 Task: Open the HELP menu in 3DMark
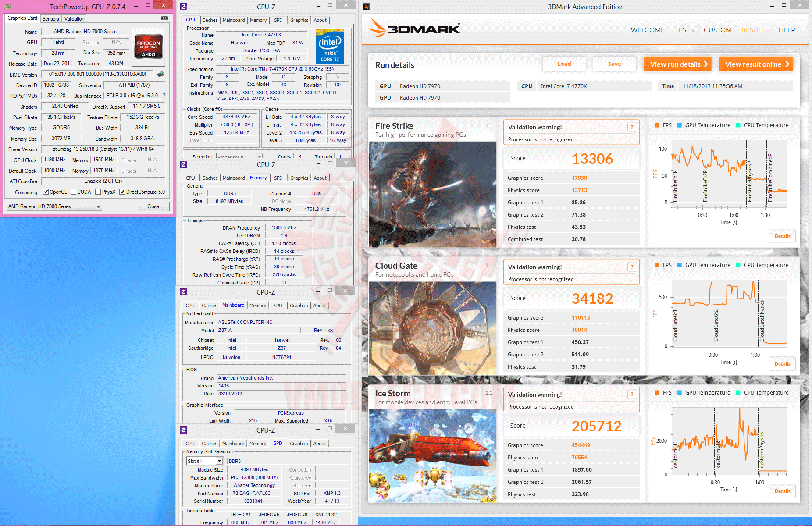click(x=787, y=30)
